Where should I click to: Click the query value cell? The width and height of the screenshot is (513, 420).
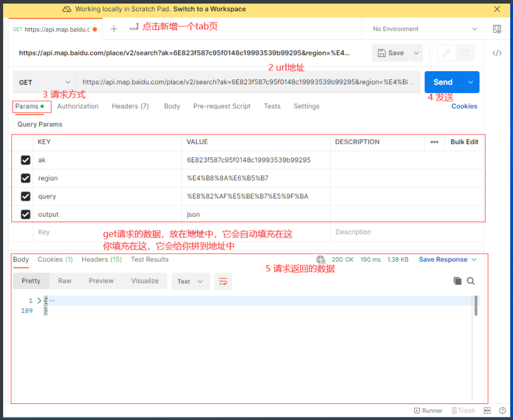tap(256, 196)
